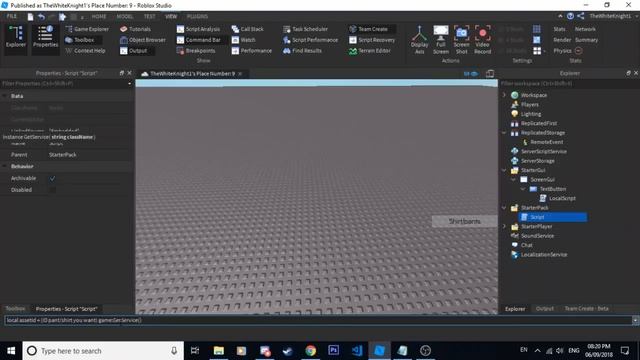The height and width of the screenshot is (360, 640).
Task: Click the command bar input field
Action: (318, 320)
